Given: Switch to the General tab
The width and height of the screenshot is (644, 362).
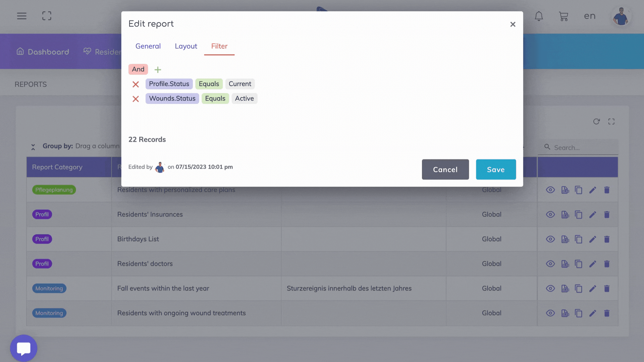Looking at the screenshot, I should [x=148, y=46].
